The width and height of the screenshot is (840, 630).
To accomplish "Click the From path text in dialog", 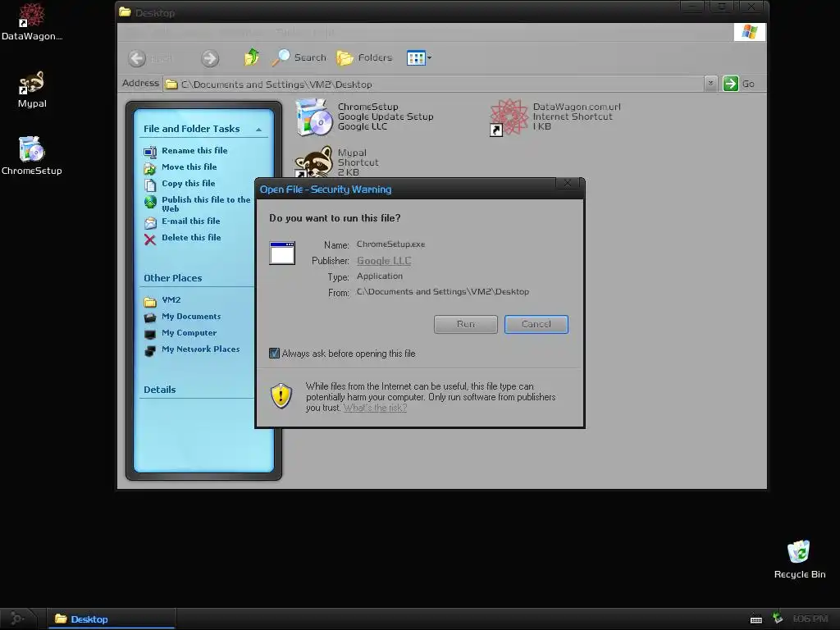I will click(442, 291).
